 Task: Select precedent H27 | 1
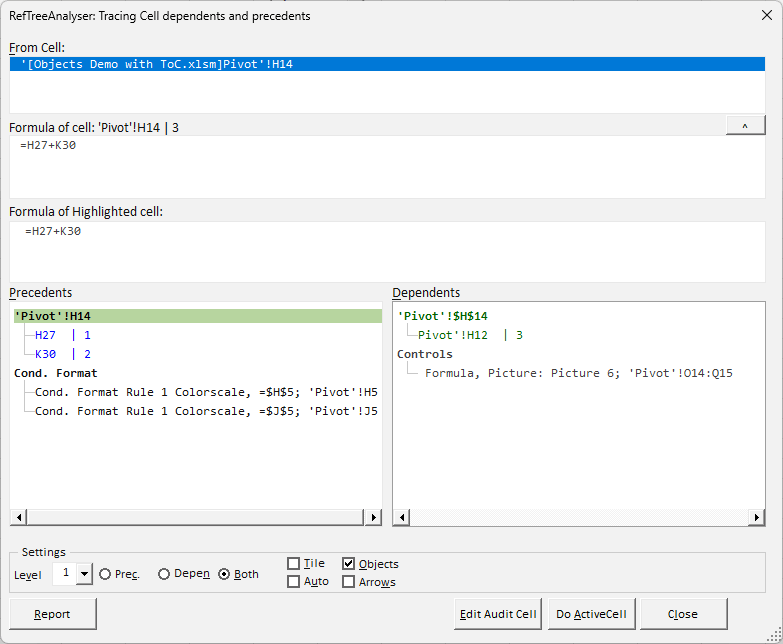coord(62,335)
